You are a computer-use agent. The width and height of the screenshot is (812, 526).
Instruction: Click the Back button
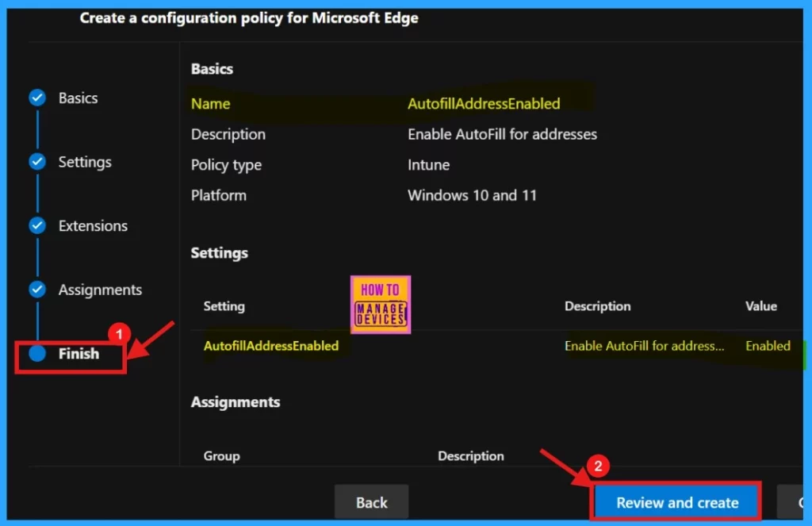(371, 502)
